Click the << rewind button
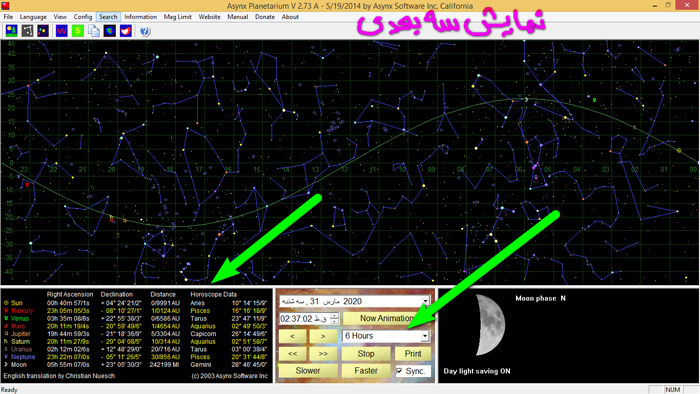The image size is (700, 394). point(292,354)
